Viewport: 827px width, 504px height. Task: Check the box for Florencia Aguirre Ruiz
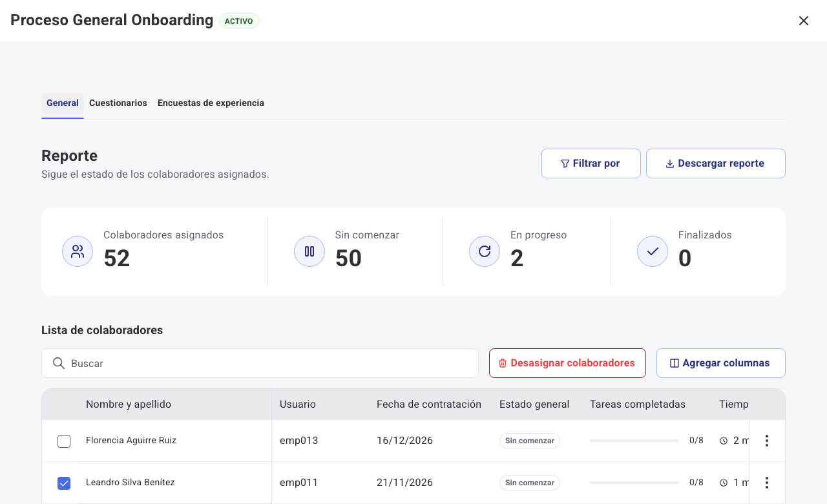coord(64,441)
